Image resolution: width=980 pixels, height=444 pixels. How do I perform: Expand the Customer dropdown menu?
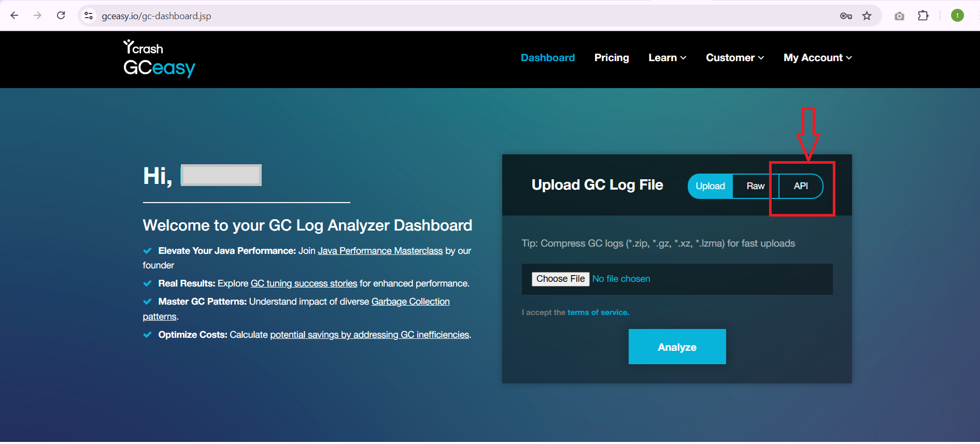click(735, 58)
